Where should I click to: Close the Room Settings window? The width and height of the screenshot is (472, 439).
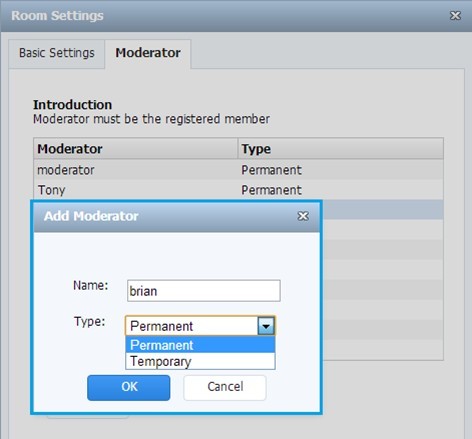tap(455, 15)
